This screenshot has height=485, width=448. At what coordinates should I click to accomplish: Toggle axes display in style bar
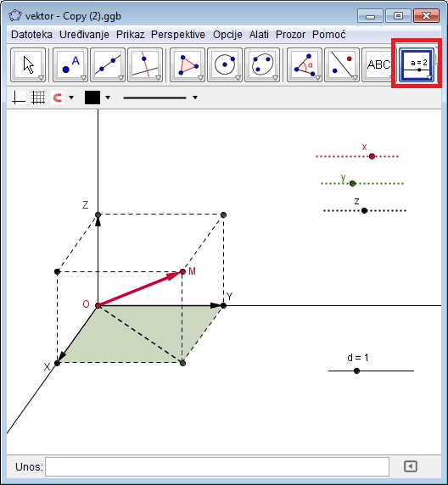[19, 98]
